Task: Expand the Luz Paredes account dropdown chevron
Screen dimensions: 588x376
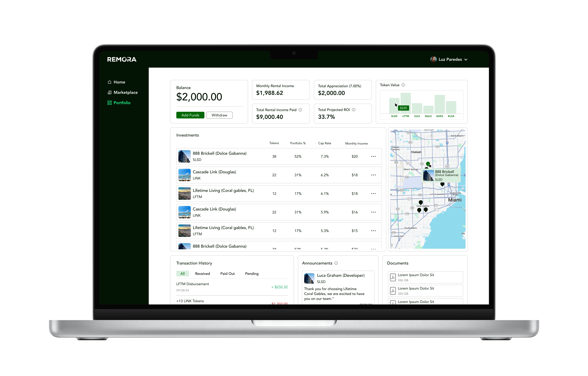Action: [x=466, y=60]
